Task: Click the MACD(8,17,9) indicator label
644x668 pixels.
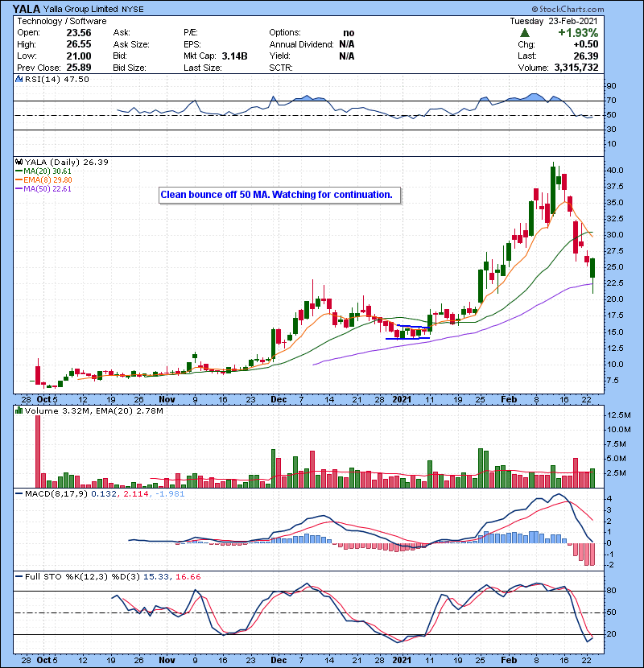Action: 56,494
